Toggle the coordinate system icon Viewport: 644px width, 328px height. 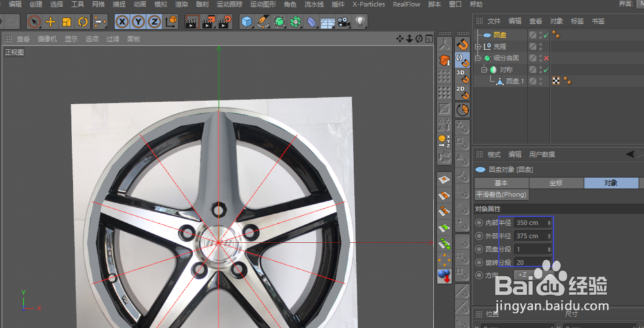tap(171, 22)
